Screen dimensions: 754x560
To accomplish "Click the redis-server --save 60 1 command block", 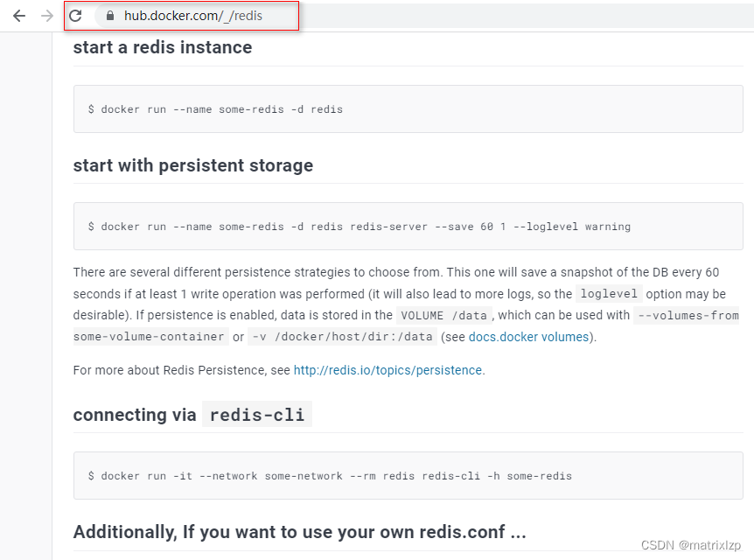I will (x=408, y=226).
